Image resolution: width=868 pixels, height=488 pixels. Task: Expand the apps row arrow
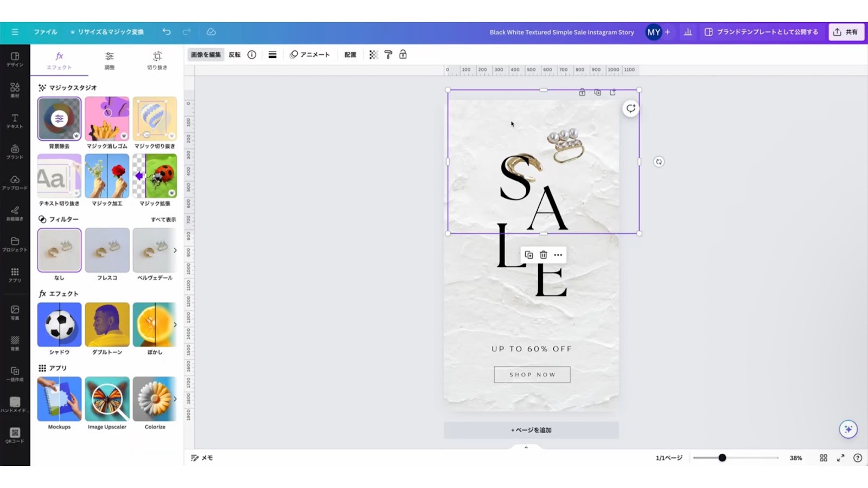point(175,399)
